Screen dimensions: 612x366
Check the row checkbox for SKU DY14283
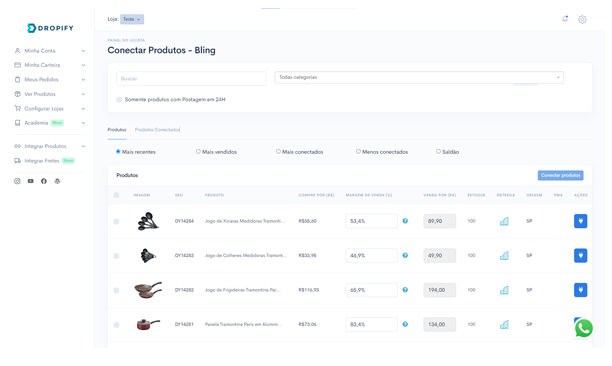116,256
